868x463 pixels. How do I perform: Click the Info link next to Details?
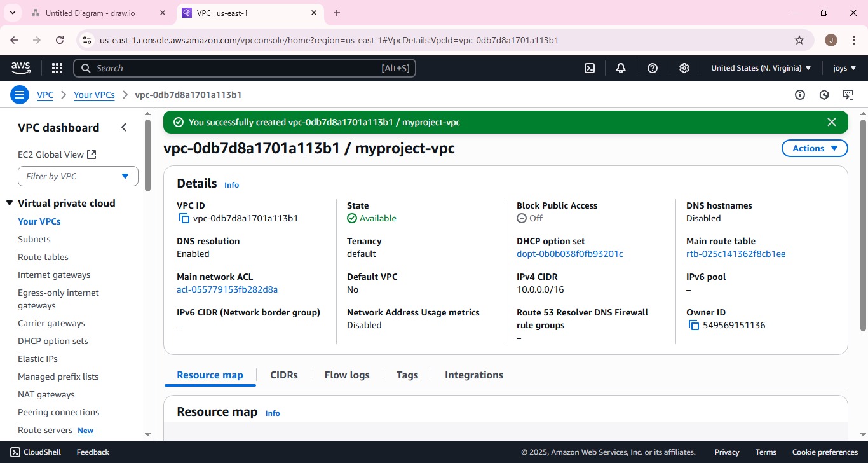[231, 184]
